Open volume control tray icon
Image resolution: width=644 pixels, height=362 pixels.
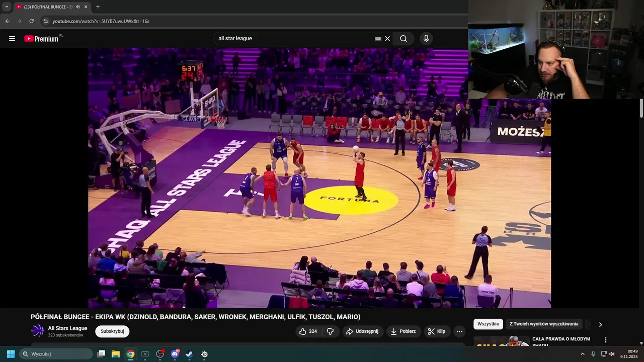click(x=612, y=354)
